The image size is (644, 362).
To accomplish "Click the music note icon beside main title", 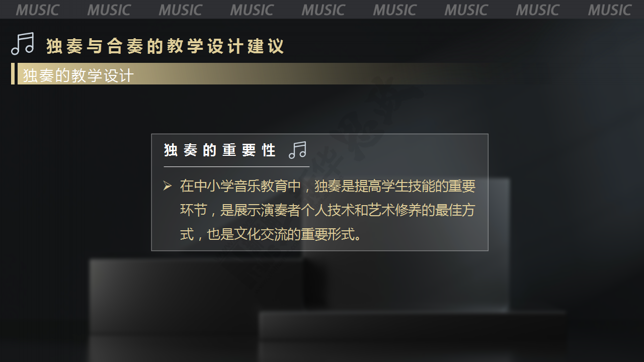I will coord(23,44).
